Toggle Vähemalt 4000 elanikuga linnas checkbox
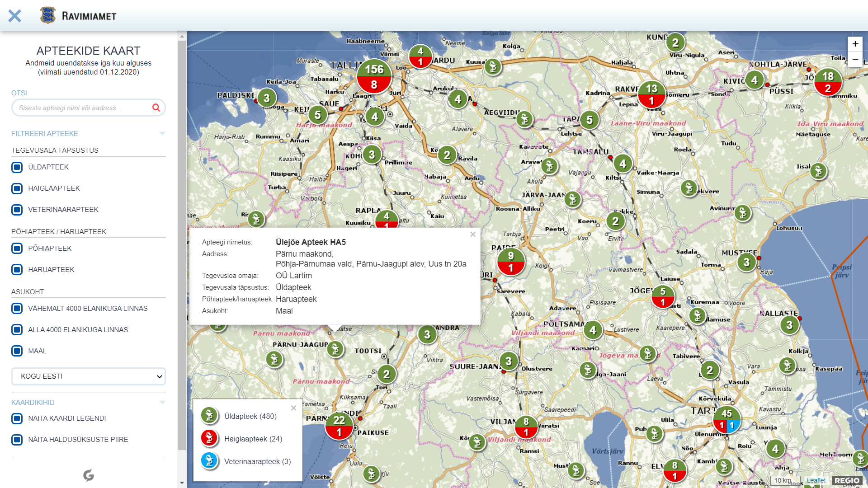 click(x=17, y=309)
